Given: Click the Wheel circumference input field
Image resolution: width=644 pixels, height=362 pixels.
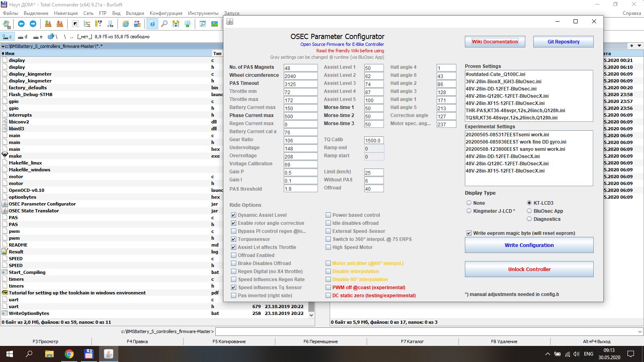Looking at the screenshot, I should [x=300, y=76].
